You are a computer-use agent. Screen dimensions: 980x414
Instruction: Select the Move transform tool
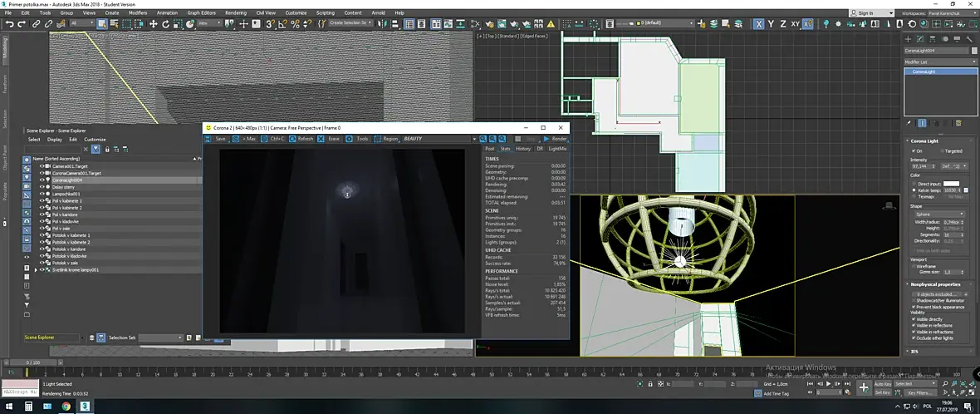pos(152,24)
